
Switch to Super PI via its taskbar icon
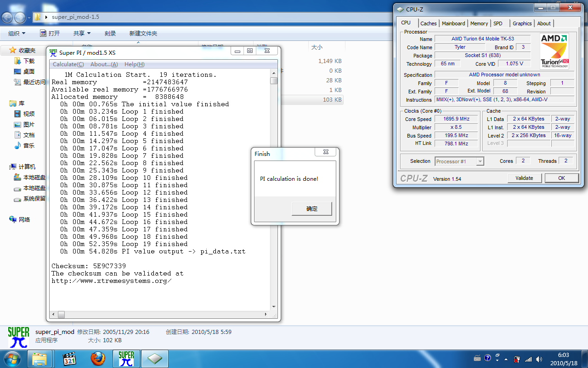point(126,359)
